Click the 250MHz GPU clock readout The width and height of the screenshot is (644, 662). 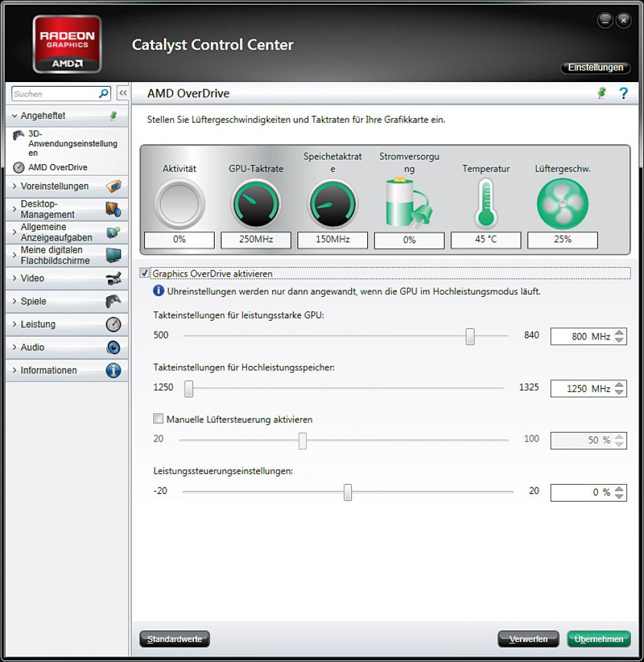[x=256, y=240]
